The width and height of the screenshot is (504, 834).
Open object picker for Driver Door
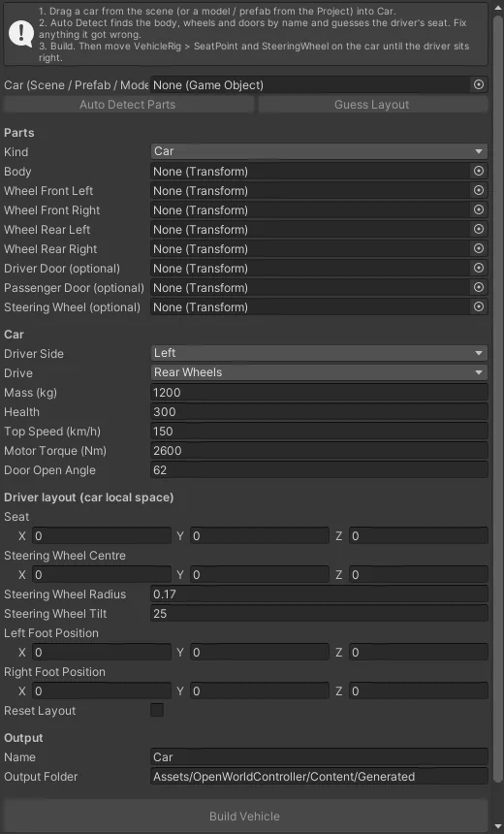click(x=479, y=268)
